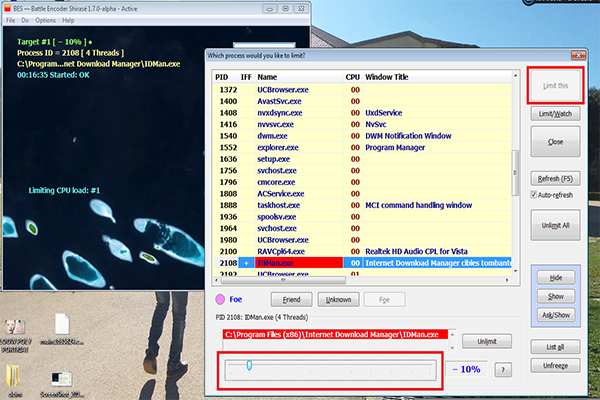This screenshot has width=600, height=400.
Task: Click the Unfreeze button
Action: (555, 366)
